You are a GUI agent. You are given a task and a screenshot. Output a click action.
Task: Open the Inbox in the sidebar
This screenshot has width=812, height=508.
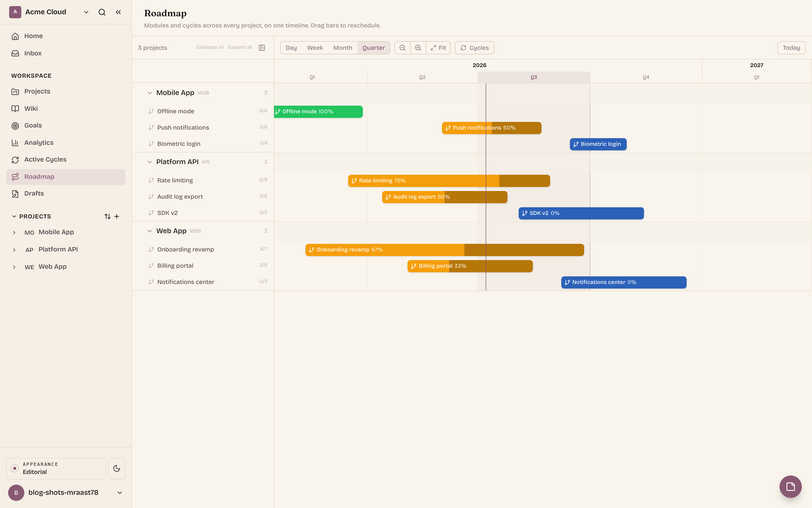(x=66, y=53)
